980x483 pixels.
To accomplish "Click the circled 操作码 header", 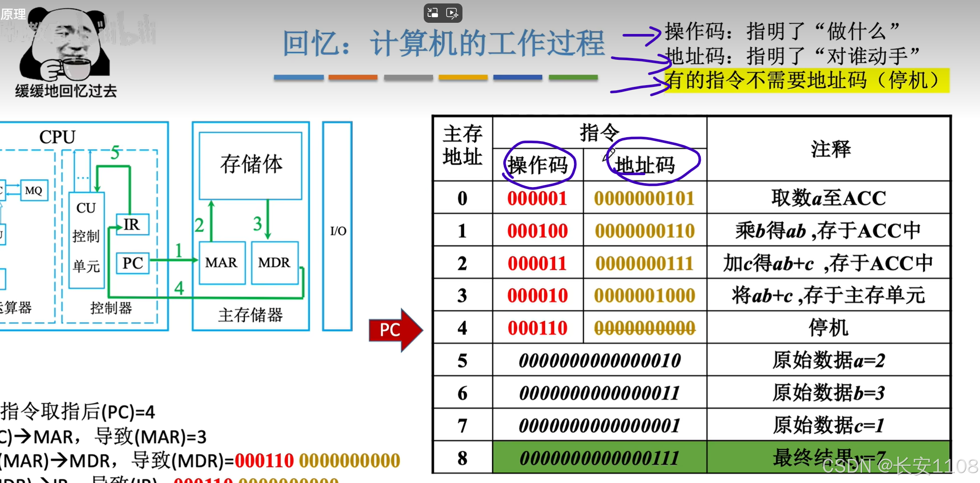I will point(538,165).
